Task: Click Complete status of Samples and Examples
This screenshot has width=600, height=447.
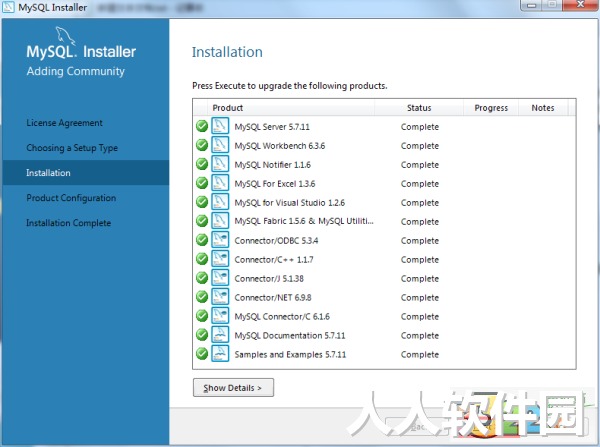Action: point(419,354)
